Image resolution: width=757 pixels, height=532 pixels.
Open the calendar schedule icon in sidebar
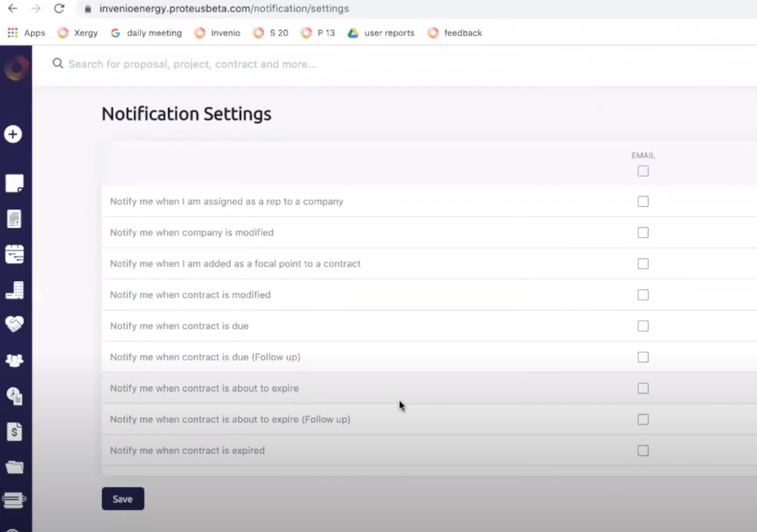pos(14,254)
